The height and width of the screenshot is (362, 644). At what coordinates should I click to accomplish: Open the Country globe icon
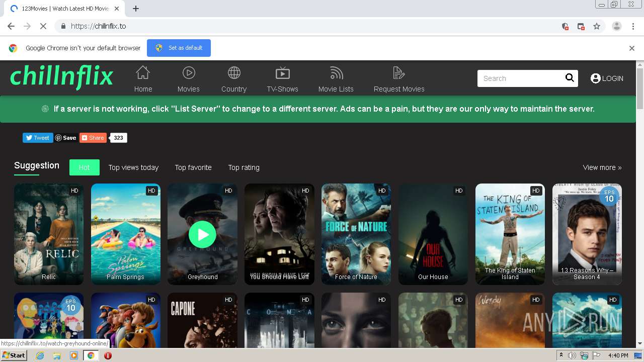pos(234,73)
